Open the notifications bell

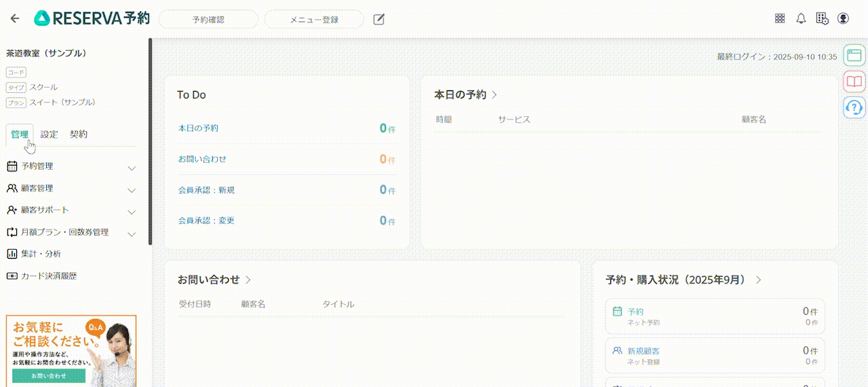pyautogui.click(x=801, y=19)
